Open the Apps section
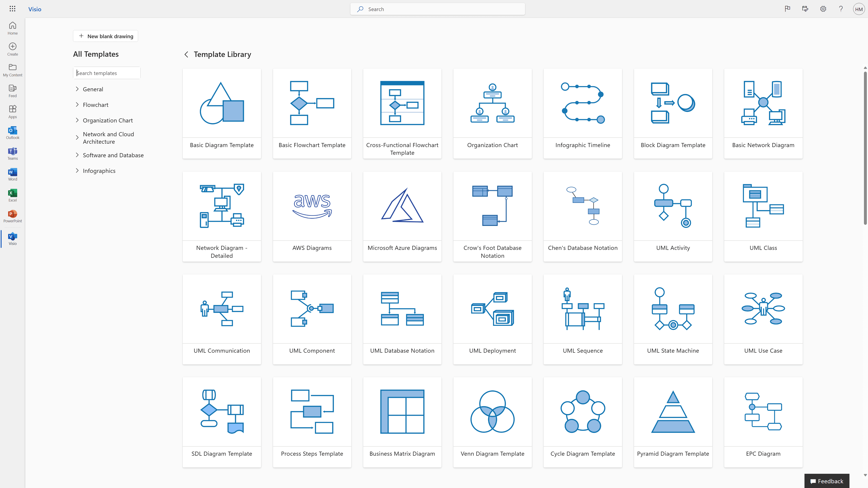 (x=12, y=111)
